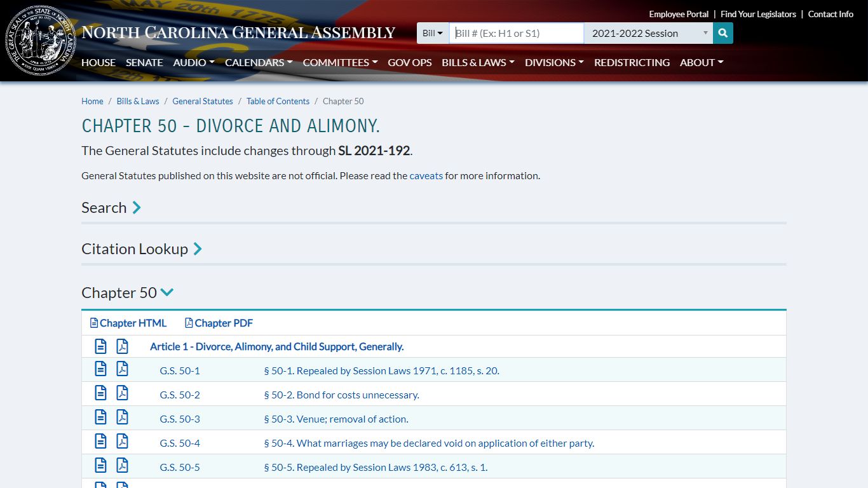The width and height of the screenshot is (868, 488).
Task: Open REDISTRICTING menu item
Action: (632, 62)
